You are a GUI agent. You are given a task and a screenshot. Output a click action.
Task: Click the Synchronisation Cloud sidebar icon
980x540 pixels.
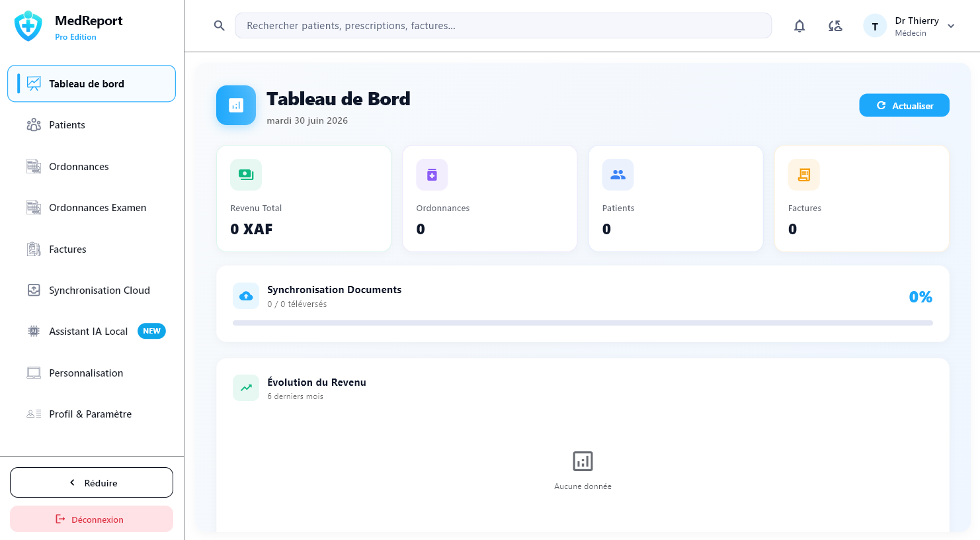[x=34, y=290]
